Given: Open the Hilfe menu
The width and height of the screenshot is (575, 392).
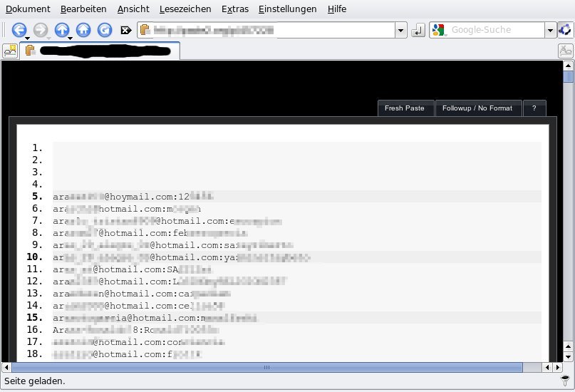Looking at the screenshot, I should coord(337,9).
